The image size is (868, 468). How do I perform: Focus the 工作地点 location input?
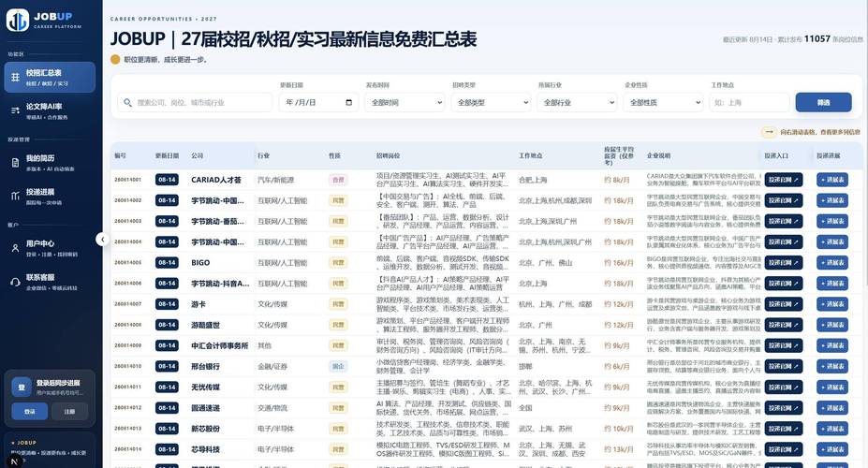point(749,102)
